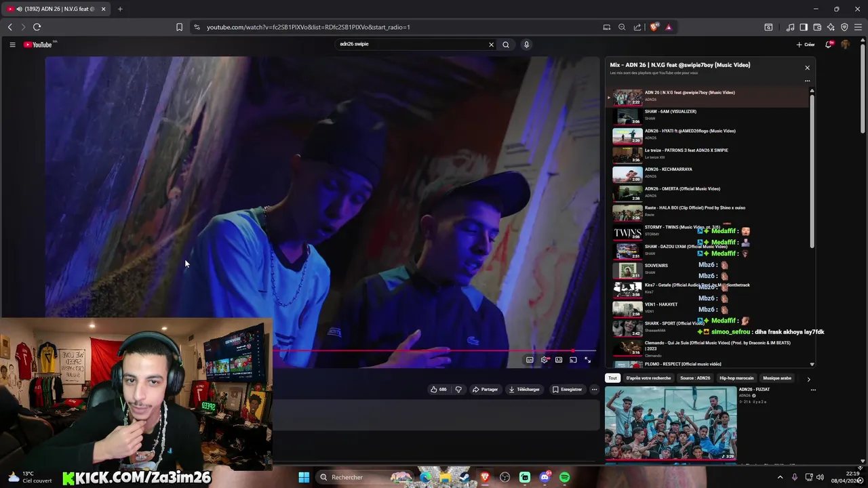Click the Télécharger button
This screenshot has height=488, width=868.
click(524, 389)
